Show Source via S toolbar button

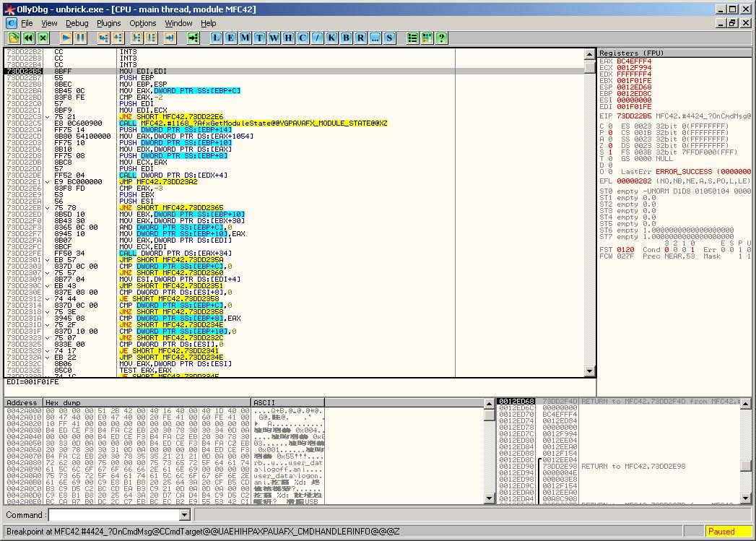coord(390,38)
